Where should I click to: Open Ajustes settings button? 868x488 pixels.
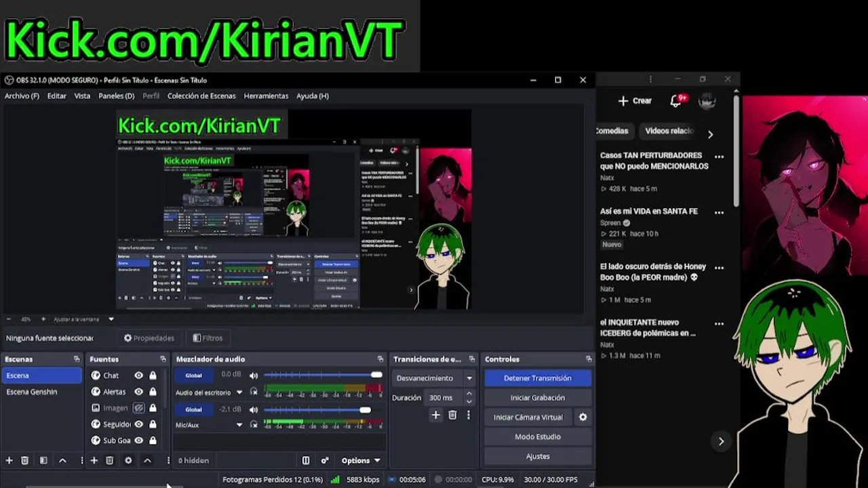(x=538, y=456)
